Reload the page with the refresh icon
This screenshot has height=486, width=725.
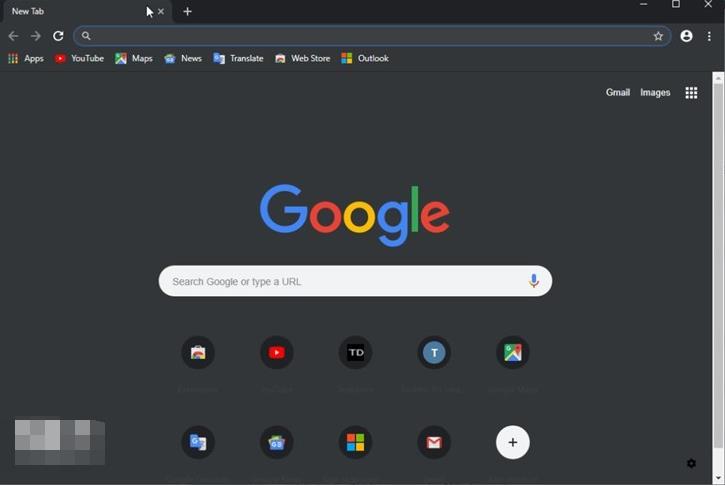(x=58, y=36)
